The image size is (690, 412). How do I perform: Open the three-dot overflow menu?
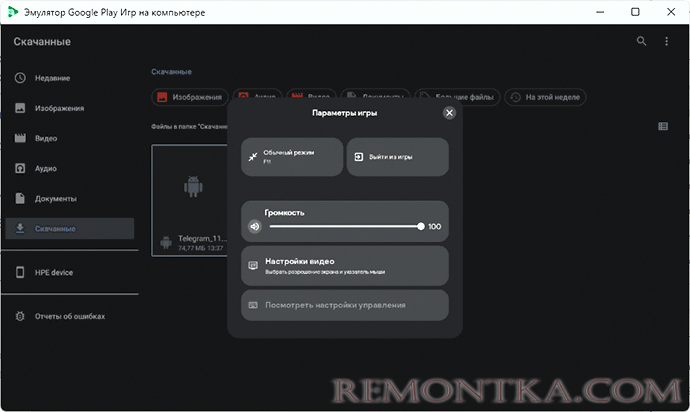point(667,42)
